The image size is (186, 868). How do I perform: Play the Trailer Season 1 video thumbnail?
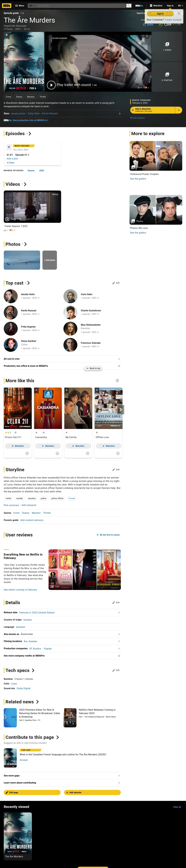(32, 207)
